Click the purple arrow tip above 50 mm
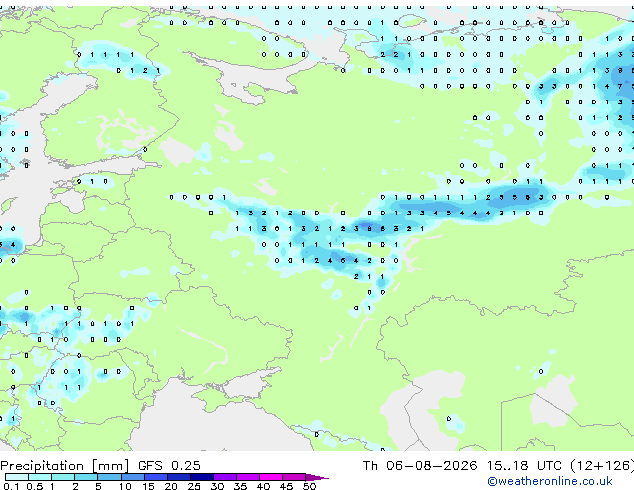This screenshot has height=490, width=634. (x=317, y=477)
